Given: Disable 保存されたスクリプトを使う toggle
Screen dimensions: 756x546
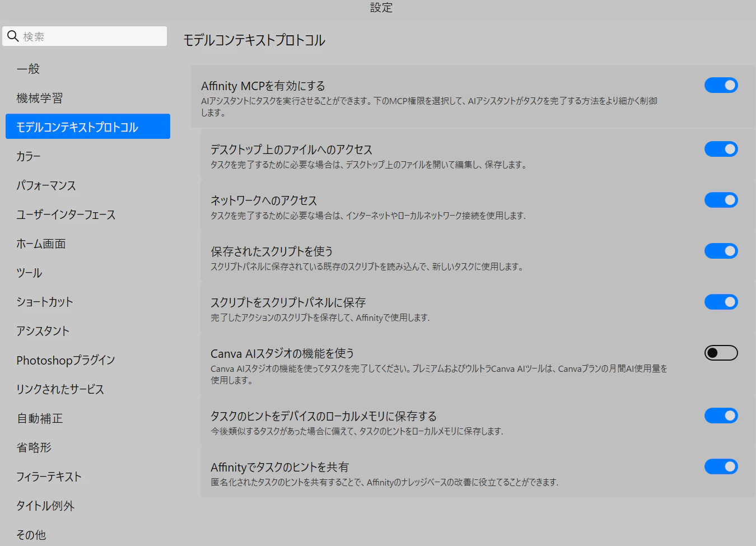Looking at the screenshot, I should (721, 251).
